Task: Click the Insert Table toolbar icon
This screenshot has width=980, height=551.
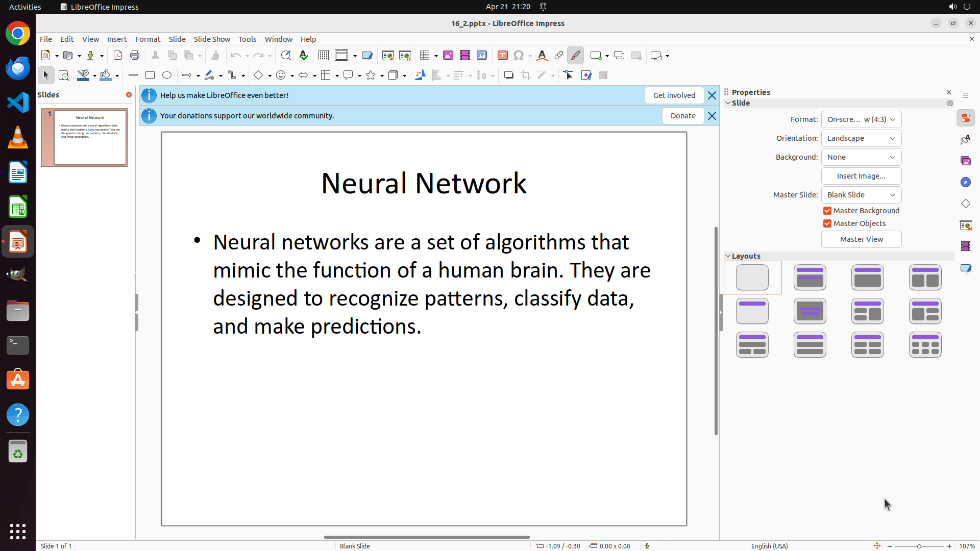Action: coord(425,56)
